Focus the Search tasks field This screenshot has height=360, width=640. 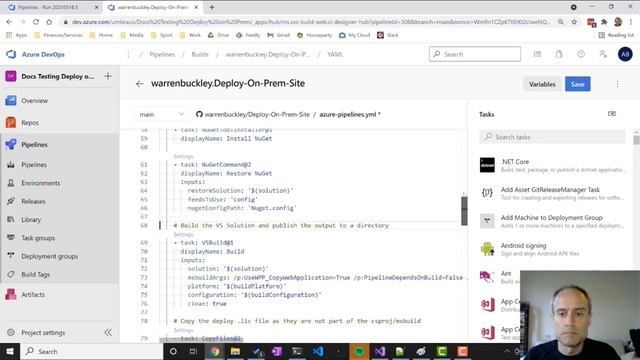tap(552, 137)
